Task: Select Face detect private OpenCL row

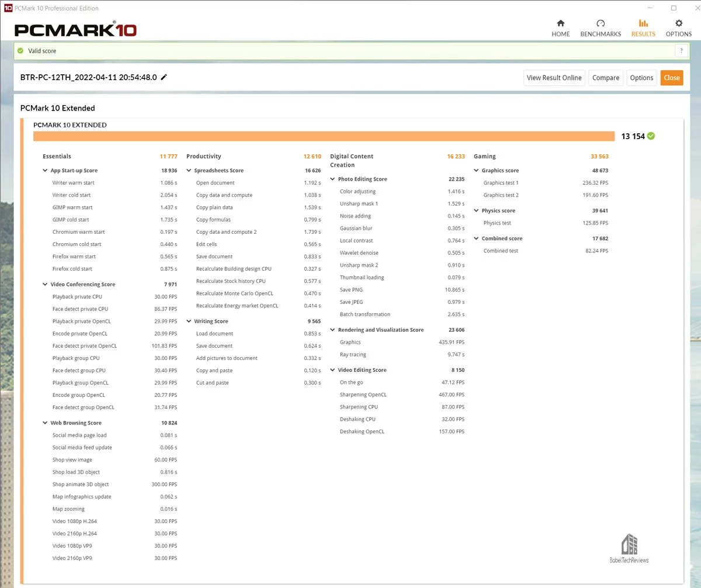Action: (x=114, y=346)
